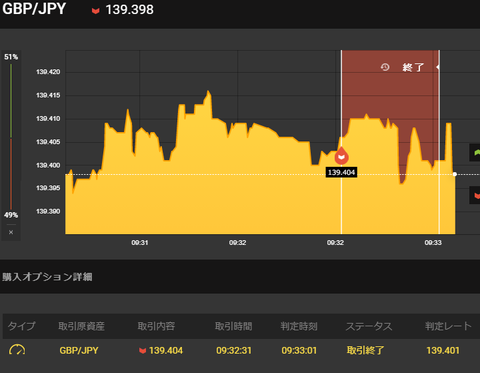Click GBP/JPY asset cell in trade row
The width and height of the screenshot is (480, 373).
(x=79, y=351)
